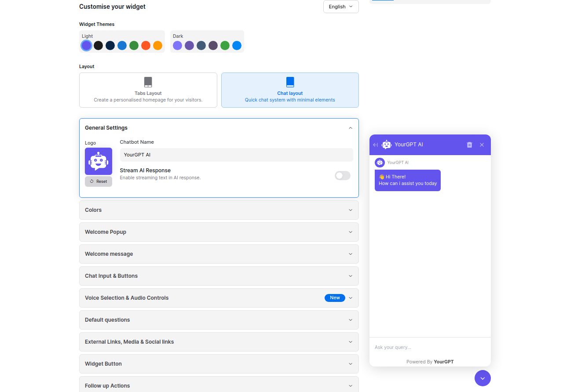This screenshot has width=574, height=392.
Task: Close the chat preview with the X icon
Action: click(482, 145)
